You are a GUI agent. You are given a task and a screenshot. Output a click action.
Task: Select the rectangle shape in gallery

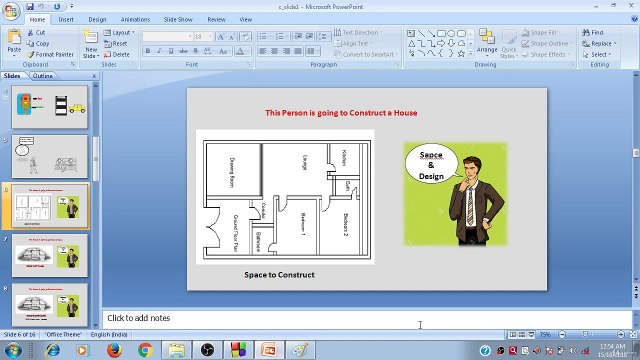[x=441, y=33]
